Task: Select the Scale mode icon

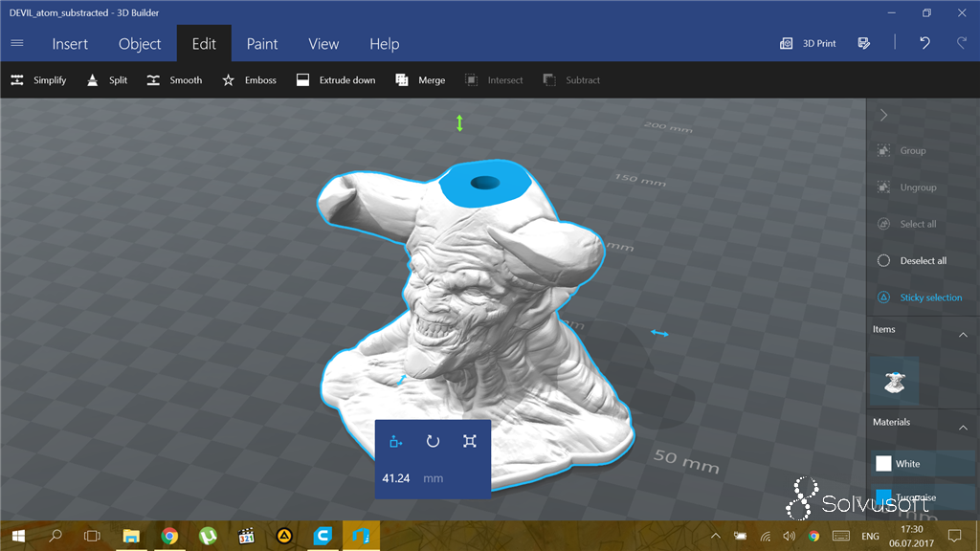Action: point(469,442)
